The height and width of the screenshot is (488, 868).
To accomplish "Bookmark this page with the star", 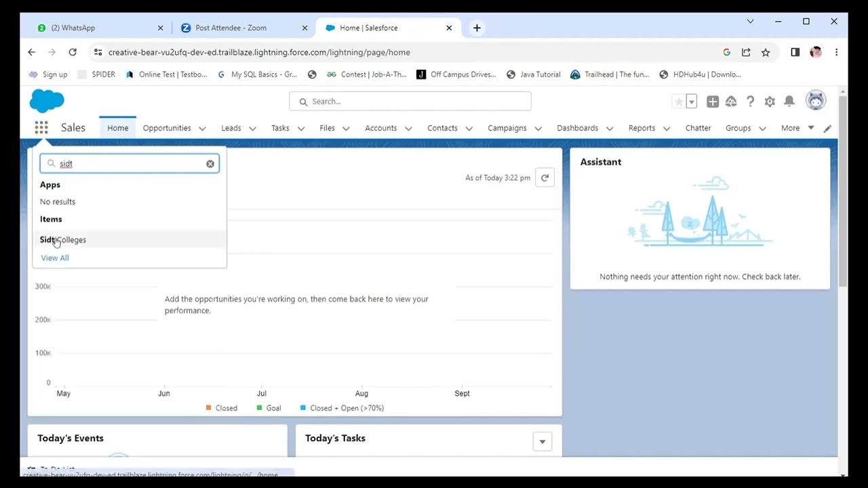I will pyautogui.click(x=766, y=52).
